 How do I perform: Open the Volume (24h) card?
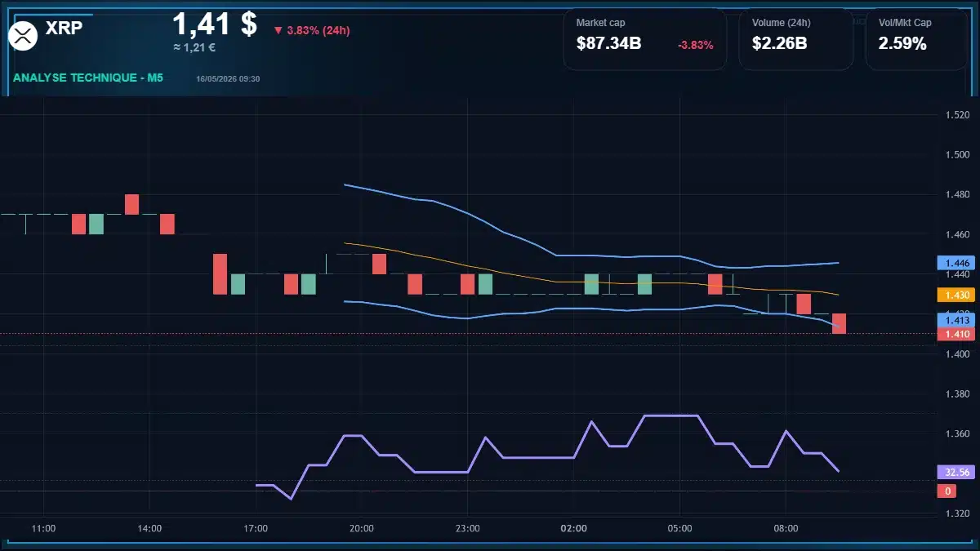click(x=796, y=39)
